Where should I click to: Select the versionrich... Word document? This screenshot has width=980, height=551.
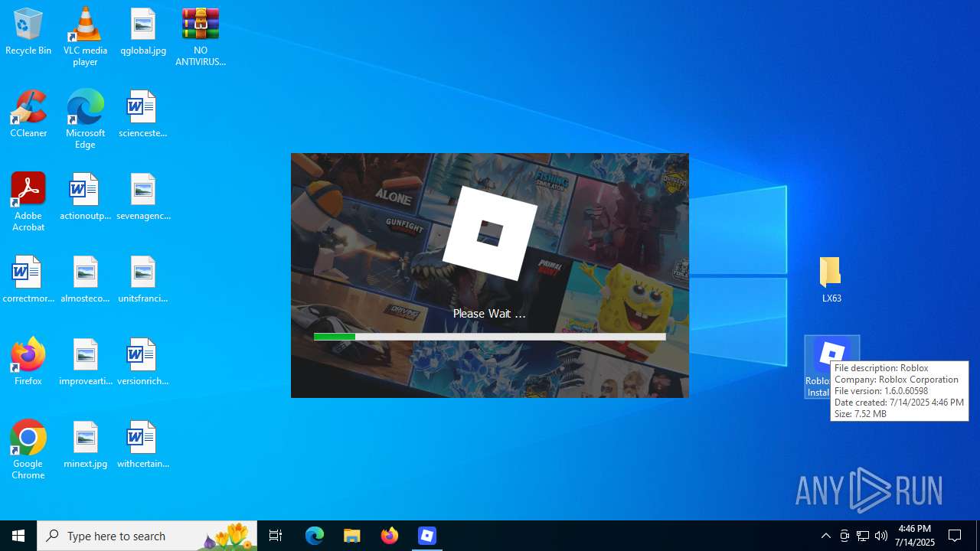pos(143,362)
